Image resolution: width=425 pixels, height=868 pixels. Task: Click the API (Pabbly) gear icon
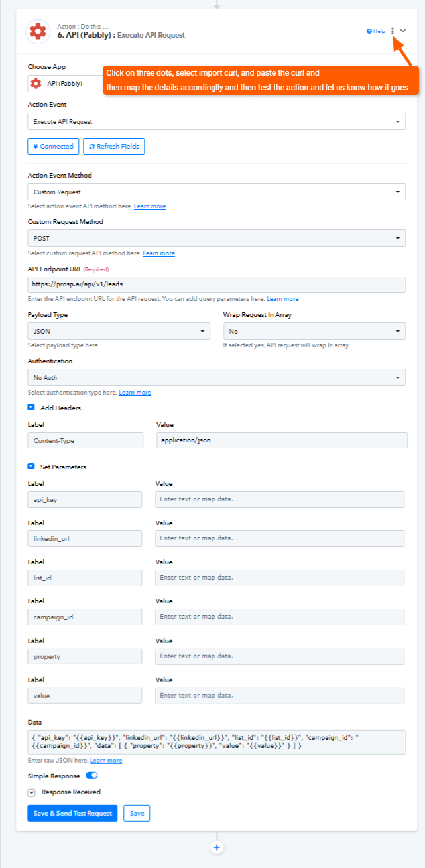tap(38, 31)
